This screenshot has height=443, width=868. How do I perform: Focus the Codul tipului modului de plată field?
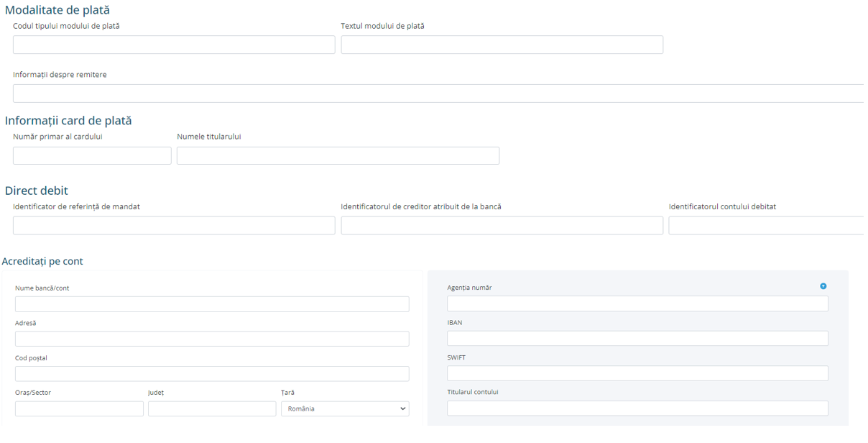(x=174, y=45)
